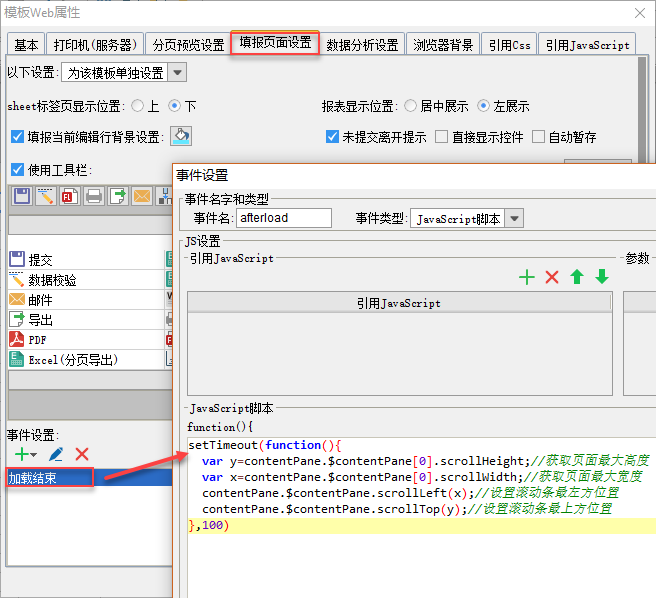656x598 pixels.
Task: Close the 模板Web属性 dialog
Action: (640, 13)
